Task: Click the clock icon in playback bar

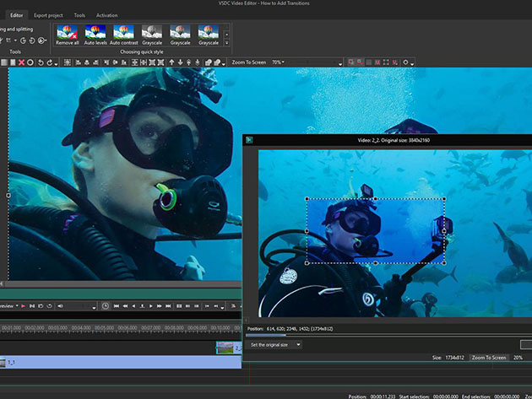Action: coord(106,305)
